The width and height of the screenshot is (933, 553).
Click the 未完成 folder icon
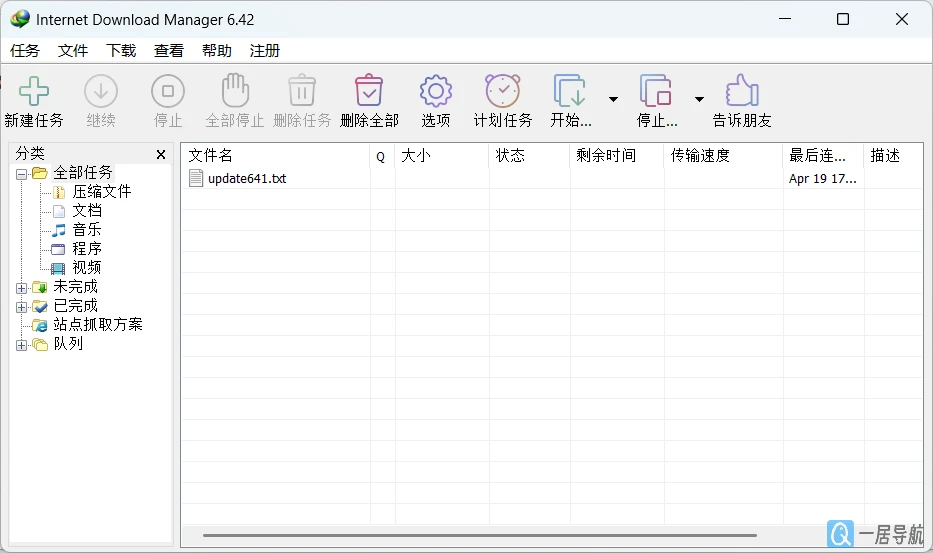tap(40, 288)
